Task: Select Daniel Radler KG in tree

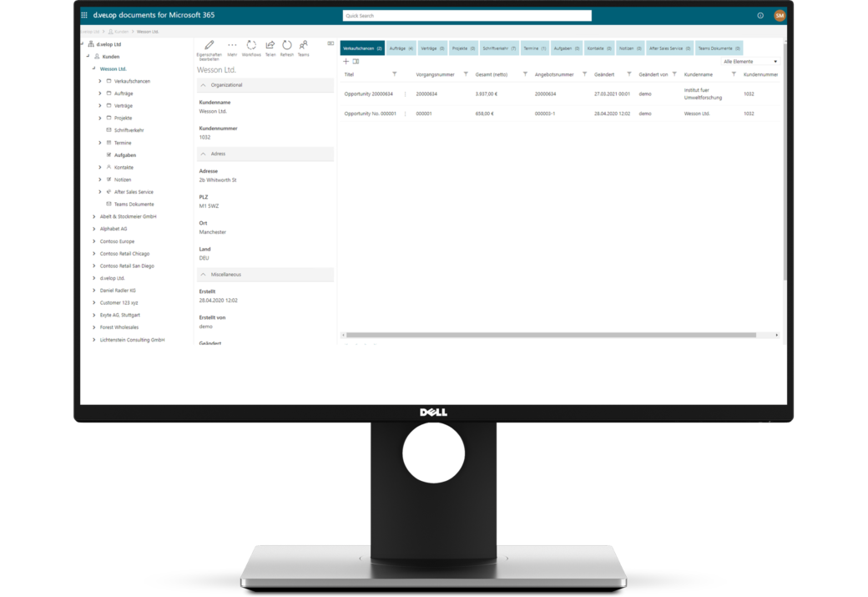Action: pos(118,291)
